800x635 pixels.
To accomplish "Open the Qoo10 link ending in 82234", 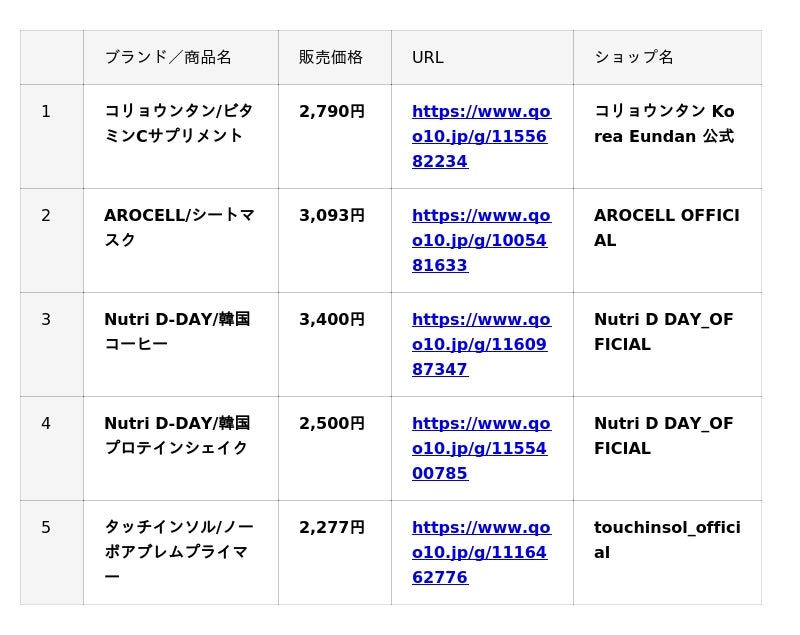I will [x=480, y=136].
